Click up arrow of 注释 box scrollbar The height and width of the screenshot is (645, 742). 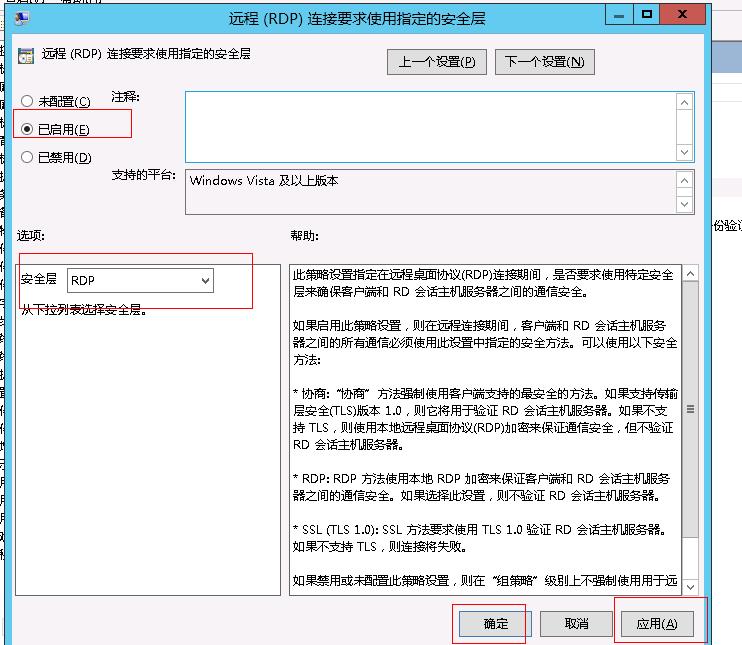coord(685,102)
